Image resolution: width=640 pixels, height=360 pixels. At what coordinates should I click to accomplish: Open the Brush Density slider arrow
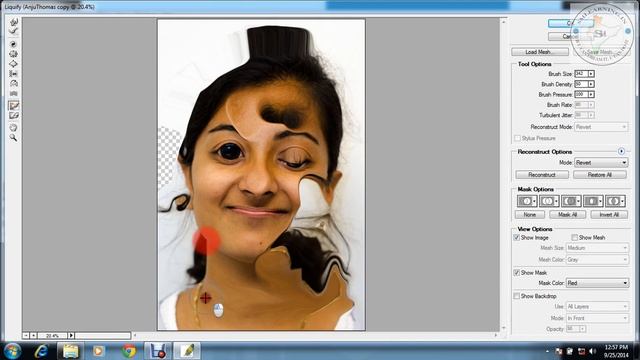[x=591, y=84]
